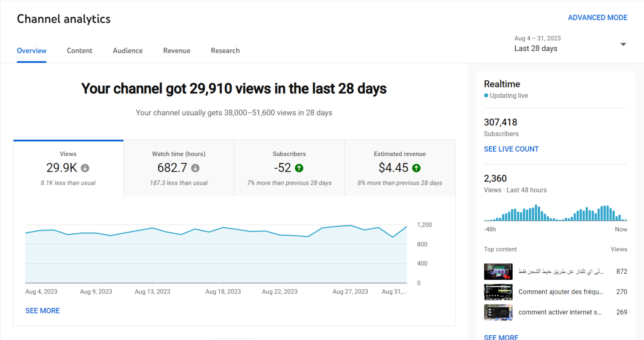Select the Revenue tab
644x340 pixels.
click(x=177, y=50)
